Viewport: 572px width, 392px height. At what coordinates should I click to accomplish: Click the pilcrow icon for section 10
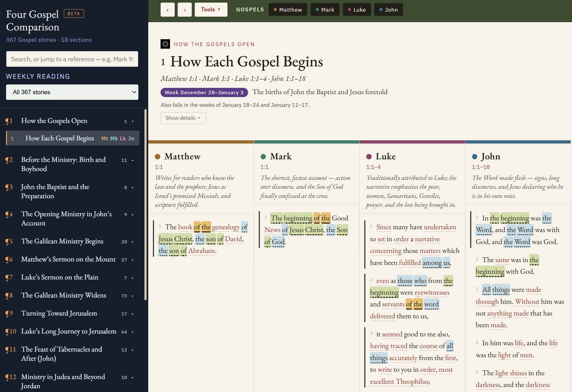(x=11, y=331)
